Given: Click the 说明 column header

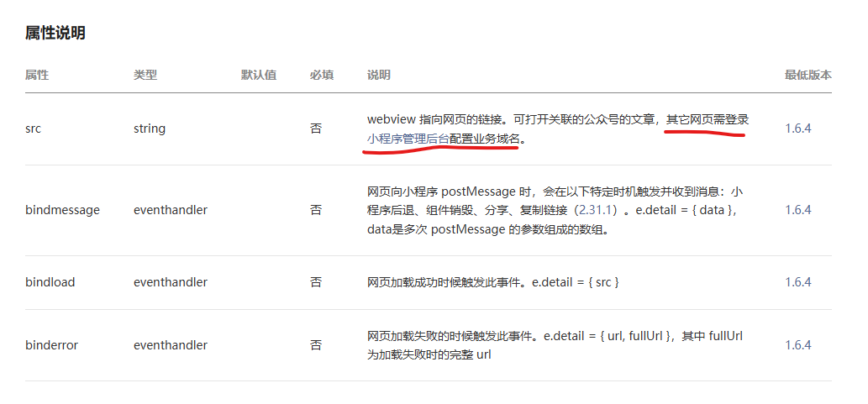Looking at the screenshot, I should [379, 75].
